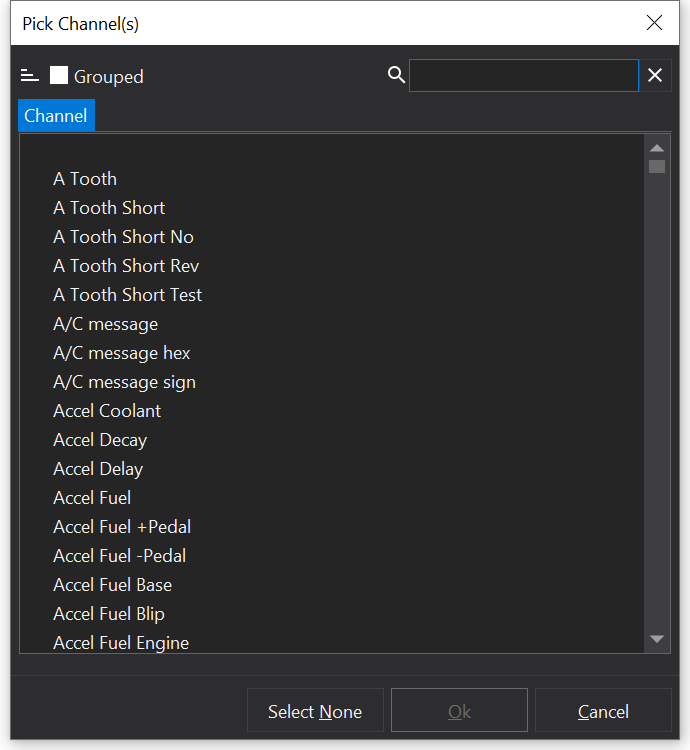
Task: Clear the search field with X icon
Action: click(655, 75)
